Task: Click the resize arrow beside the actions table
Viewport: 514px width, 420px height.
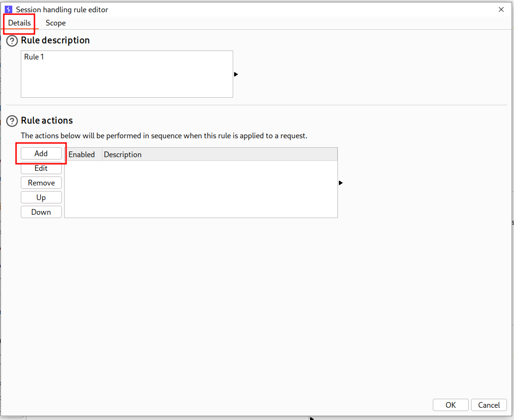Action: click(x=341, y=183)
